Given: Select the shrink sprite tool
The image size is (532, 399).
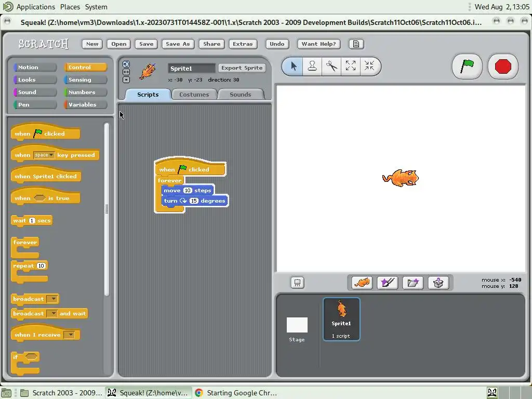Looking at the screenshot, I should [x=369, y=66].
